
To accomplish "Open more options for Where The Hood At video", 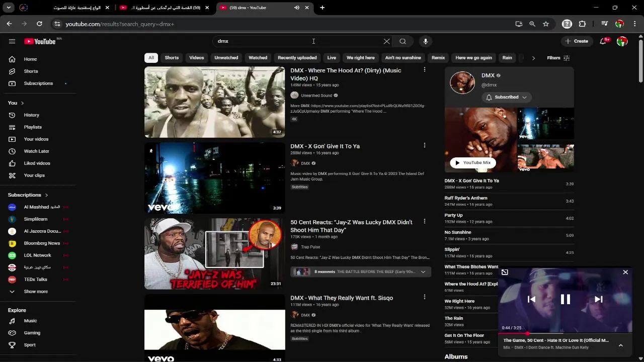I will [x=425, y=70].
